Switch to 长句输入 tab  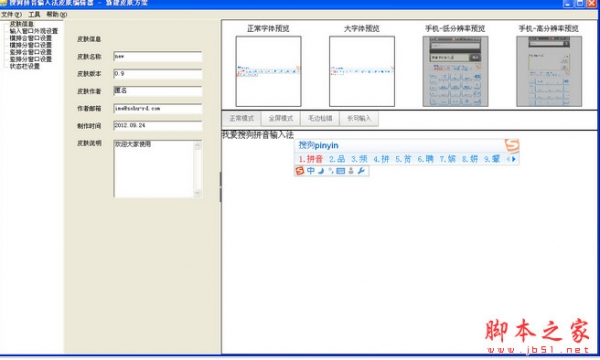(x=359, y=119)
